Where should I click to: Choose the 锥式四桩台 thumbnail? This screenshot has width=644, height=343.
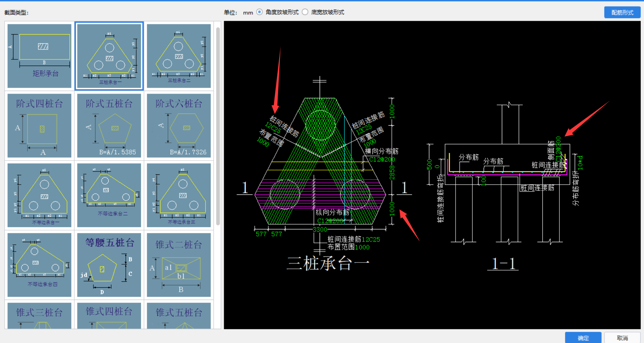(x=109, y=316)
